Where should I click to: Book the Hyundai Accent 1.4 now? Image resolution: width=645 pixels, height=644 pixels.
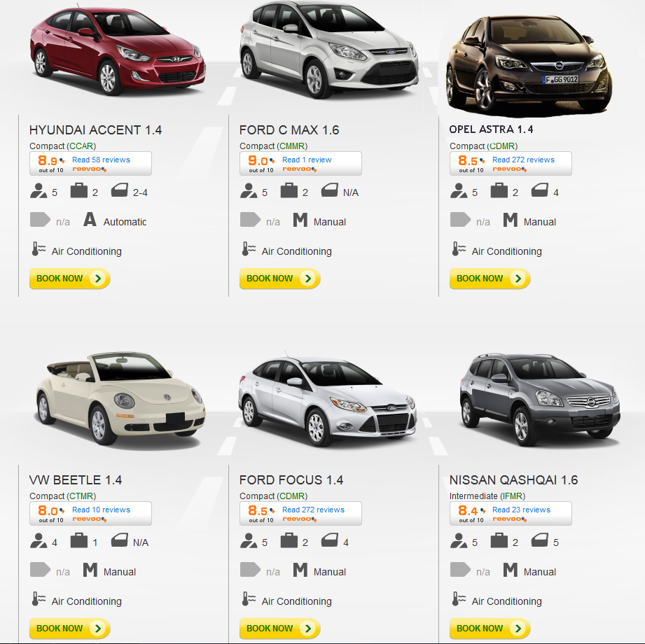[x=69, y=279]
